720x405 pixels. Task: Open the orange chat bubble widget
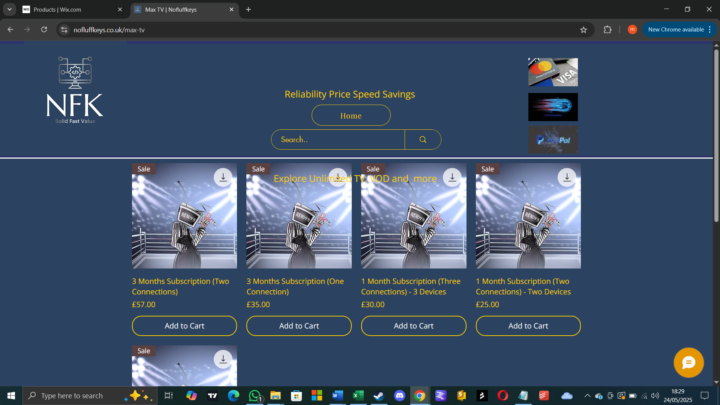688,363
